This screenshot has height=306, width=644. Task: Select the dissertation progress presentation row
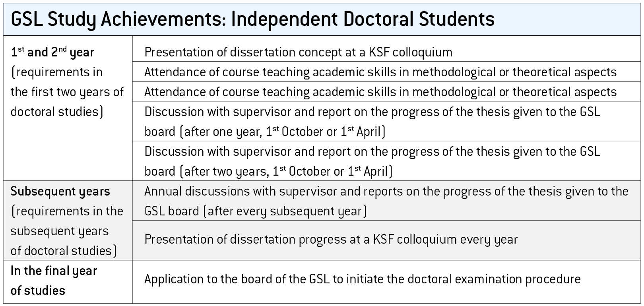(331, 239)
